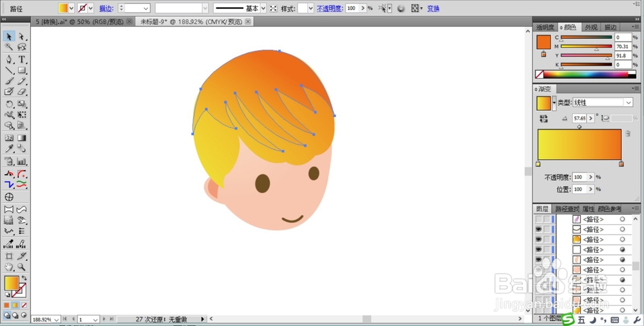Open the 样式 style dropdown
Viewport: 644px width, 326px height.
pyautogui.click(x=310, y=8)
